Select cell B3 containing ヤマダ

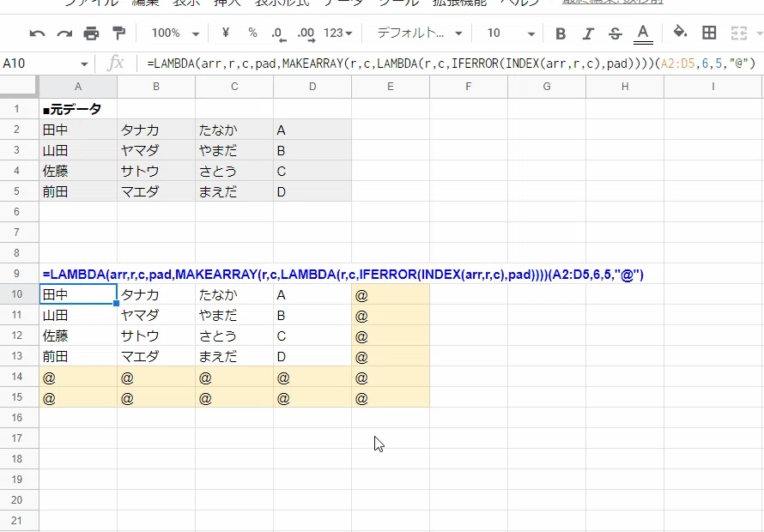coord(156,150)
